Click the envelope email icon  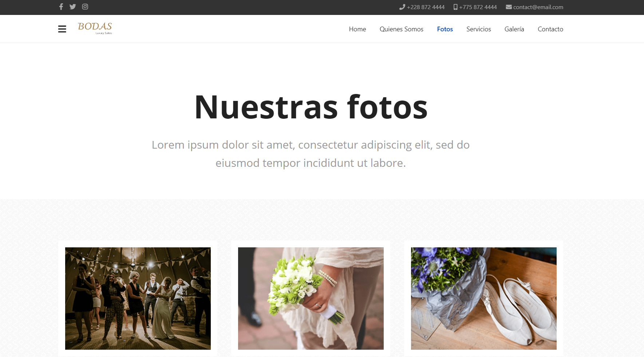pos(509,7)
